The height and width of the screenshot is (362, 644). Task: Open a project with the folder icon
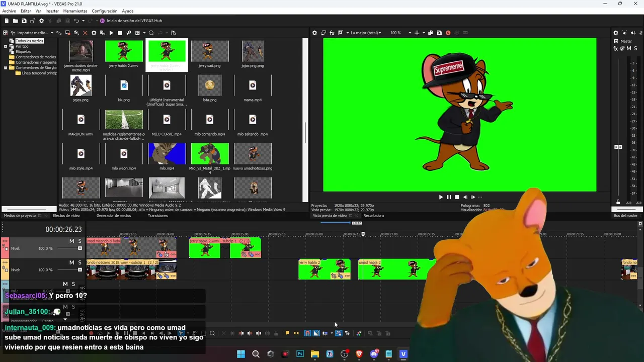(15, 21)
